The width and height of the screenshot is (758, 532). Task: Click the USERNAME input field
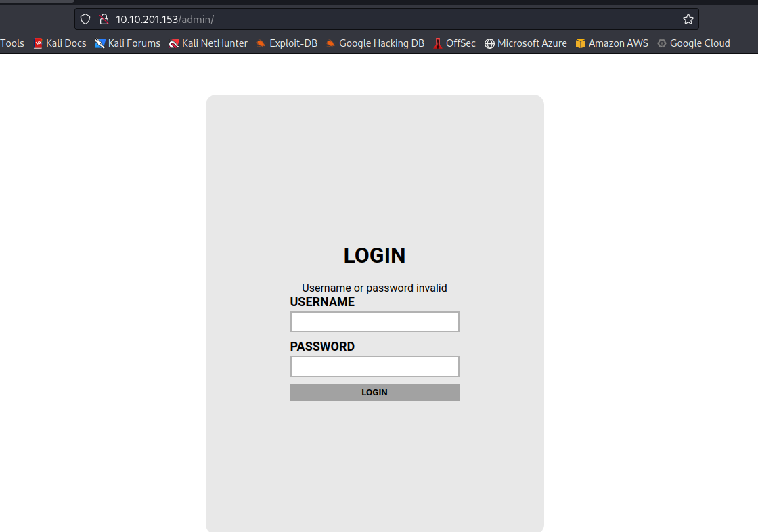(374, 322)
